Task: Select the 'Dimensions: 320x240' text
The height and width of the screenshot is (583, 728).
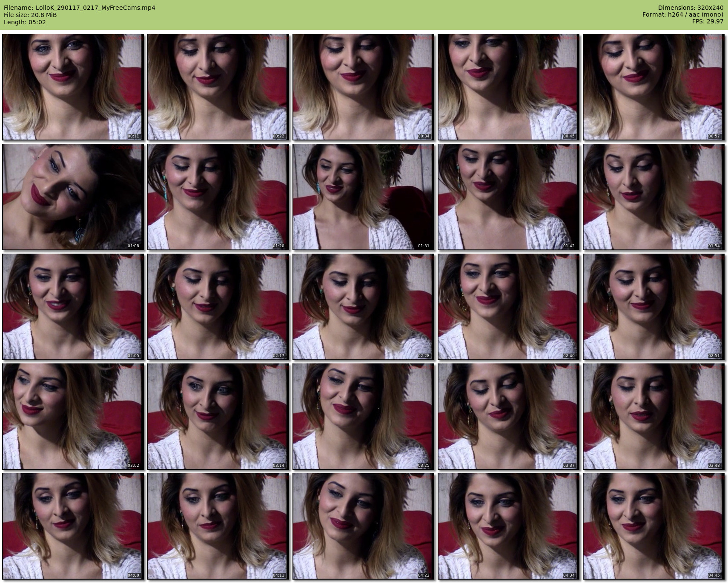Action: tap(691, 8)
